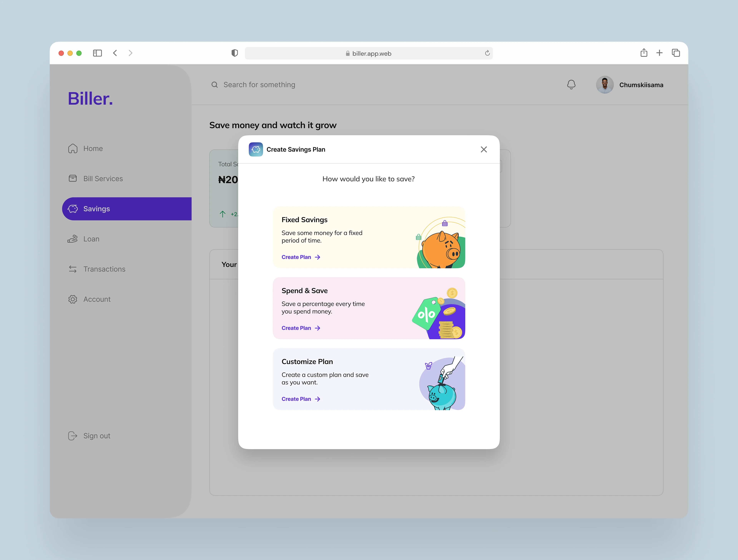The height and width of the screenshot is (560, 738).
Task: Open Home in the sidebar
Action: click(93, 149)
